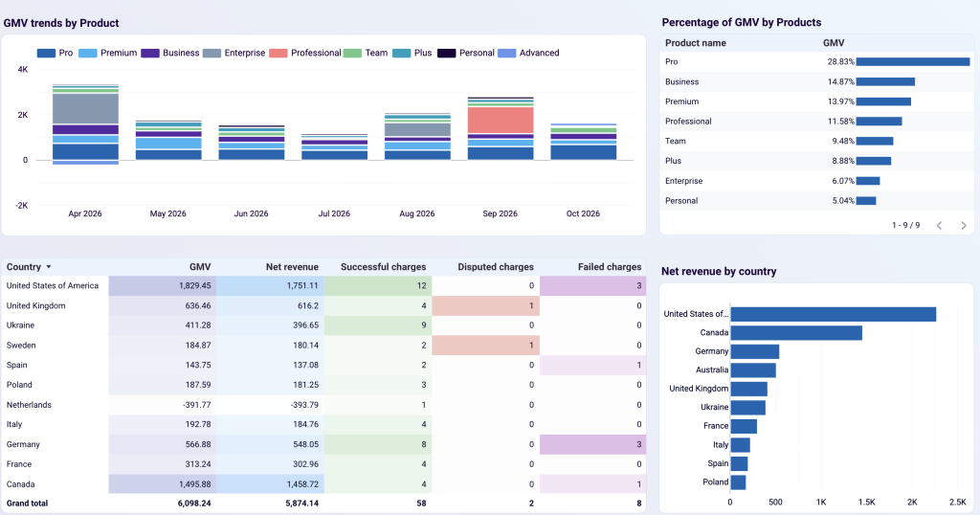Click the Plus 8.88% row

[x=817, y=161]
